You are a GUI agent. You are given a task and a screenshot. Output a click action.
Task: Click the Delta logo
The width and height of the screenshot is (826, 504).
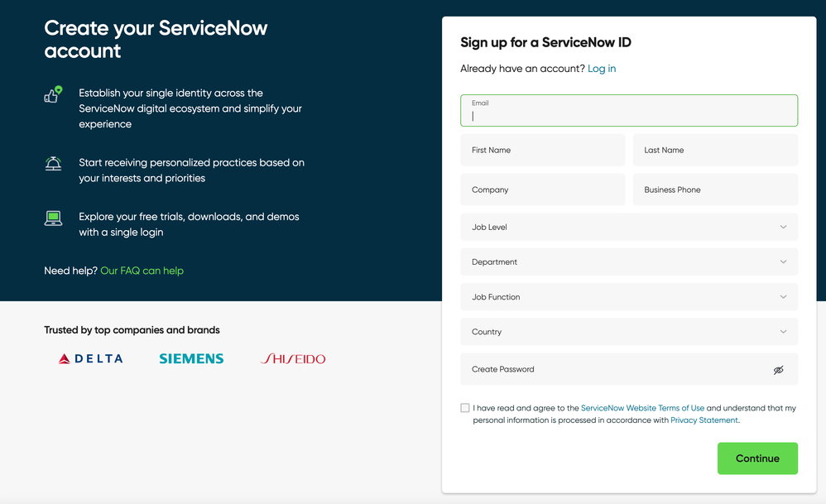90,358
